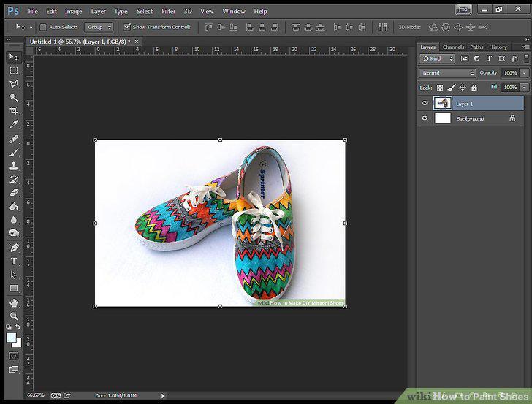Select the Layer 1 thumbnail

tap(442, 103)
